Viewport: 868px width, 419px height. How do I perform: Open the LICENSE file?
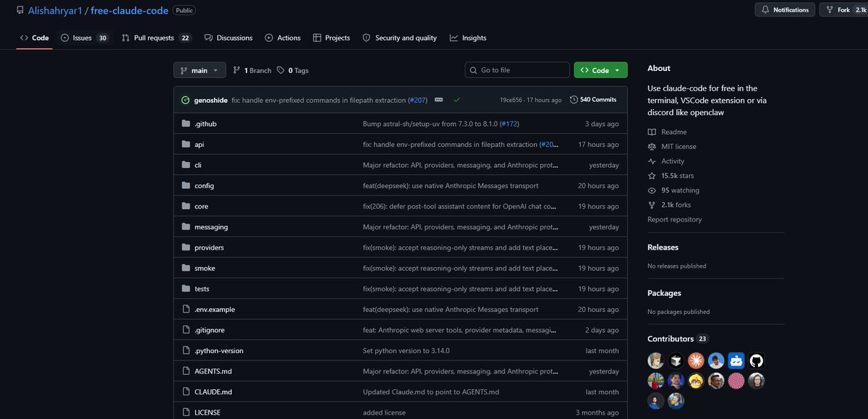click(x=208, y=412)
